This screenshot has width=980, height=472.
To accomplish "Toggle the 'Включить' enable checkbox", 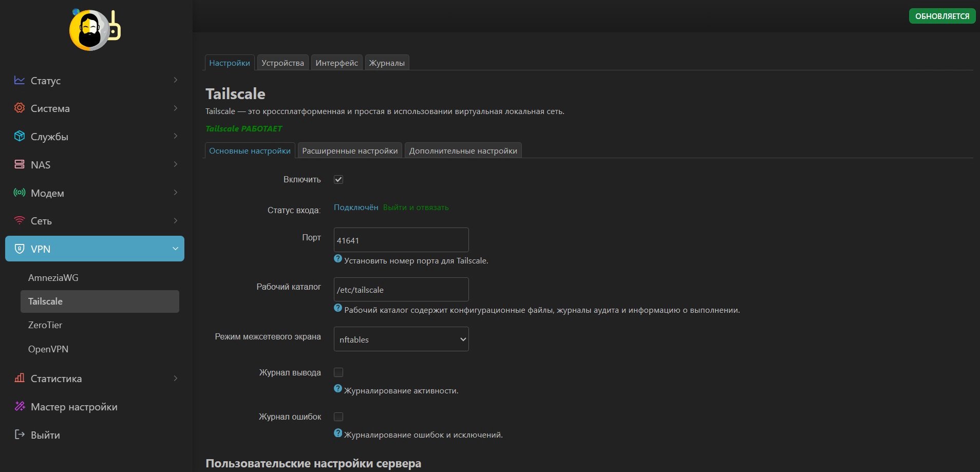I will pyautogui.click(x=338, y=179).
